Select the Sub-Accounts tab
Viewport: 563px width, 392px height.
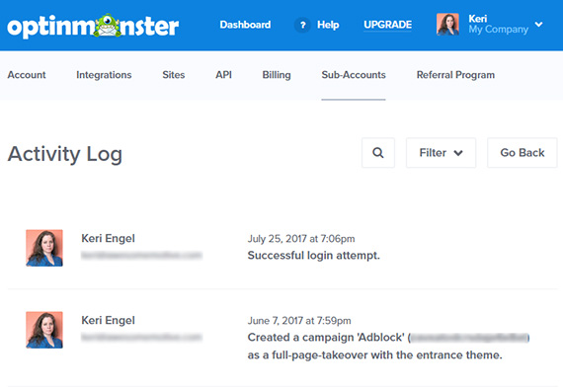click(354, 75)
